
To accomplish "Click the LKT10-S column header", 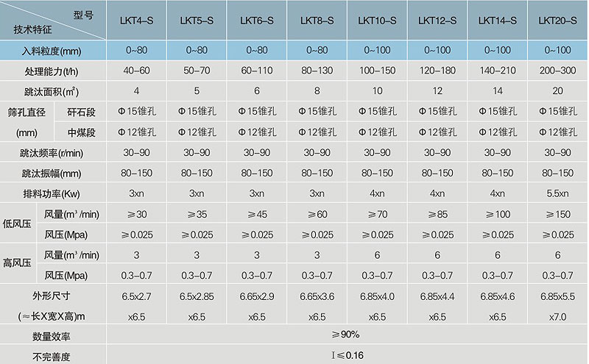I will (x=377, y=21).
